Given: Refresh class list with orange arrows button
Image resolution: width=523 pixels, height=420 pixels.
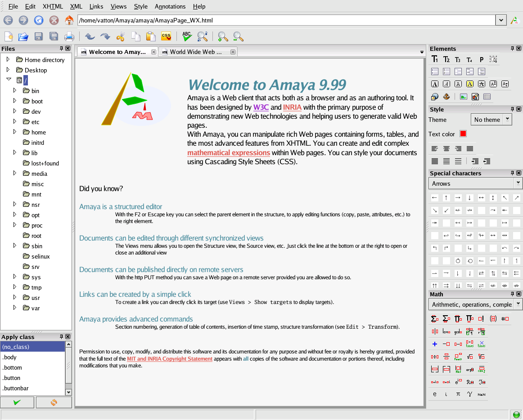Looking at the screenshot, I should [54, 402].
